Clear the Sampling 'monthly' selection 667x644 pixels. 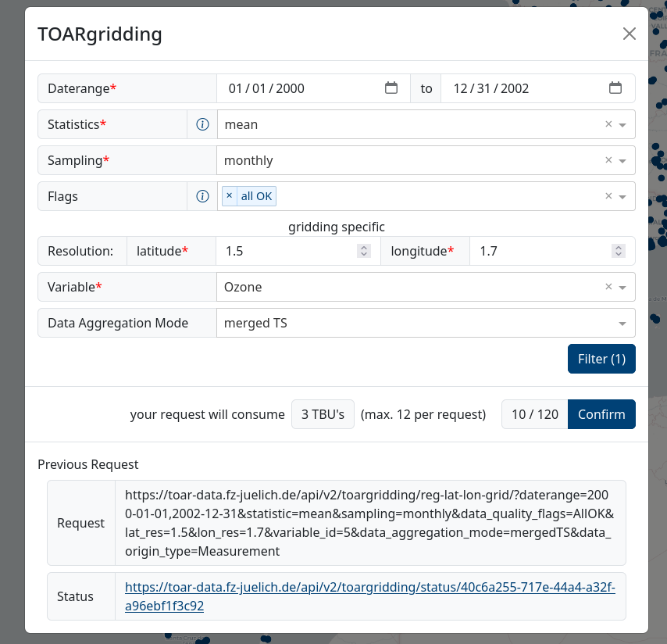[x=608, y=160]
